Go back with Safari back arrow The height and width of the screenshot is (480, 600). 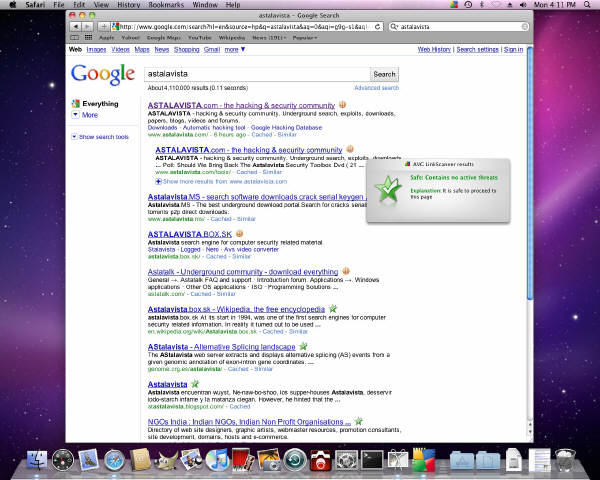pyautogui.click(x=76, y=26)
